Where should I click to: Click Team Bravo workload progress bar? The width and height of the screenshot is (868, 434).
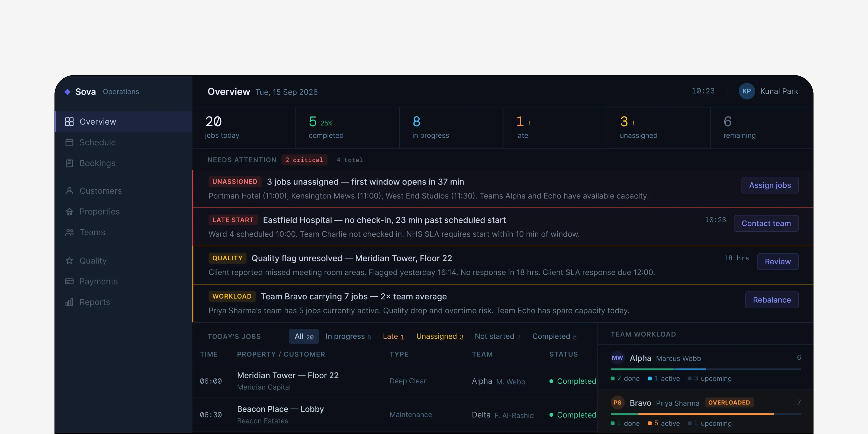(x=706, y=414)
